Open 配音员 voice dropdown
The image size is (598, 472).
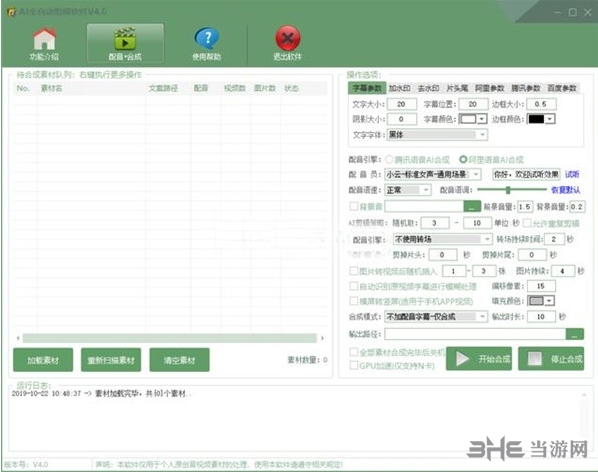[x=476, y=175]
